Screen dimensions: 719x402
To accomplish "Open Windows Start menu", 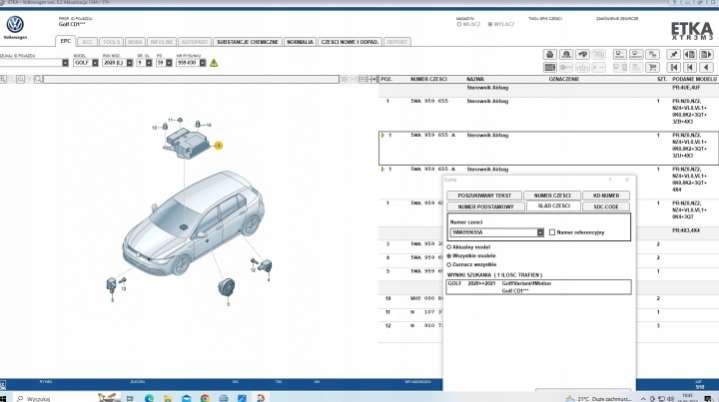I will coord(8,396).
